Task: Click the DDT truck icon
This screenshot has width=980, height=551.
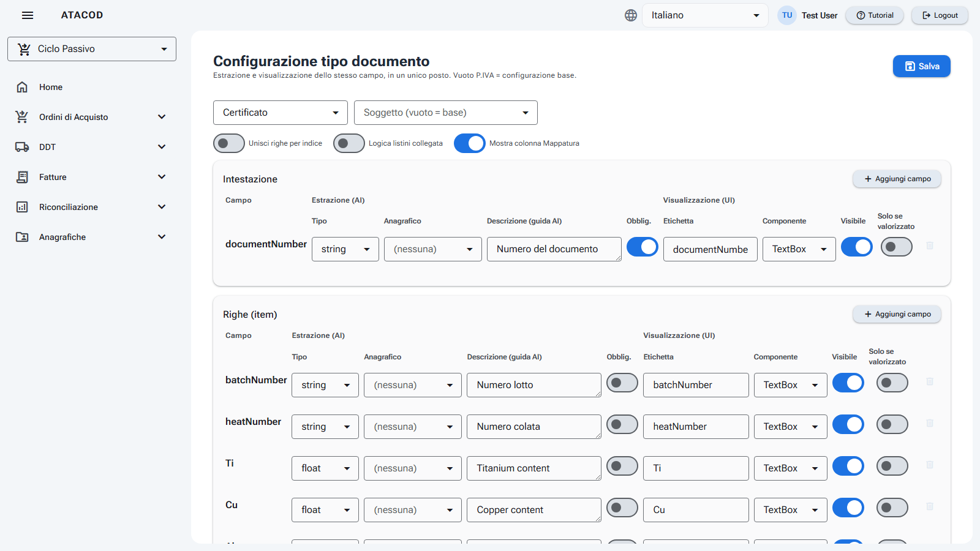Action: 22,147
